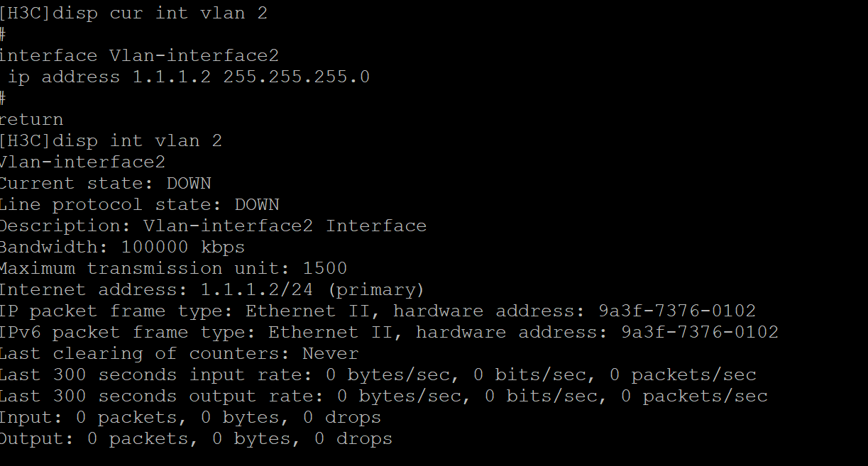Click the Maximum transmission unit value 1500
This screenshot has width=868, height=466.
[325, 268]
